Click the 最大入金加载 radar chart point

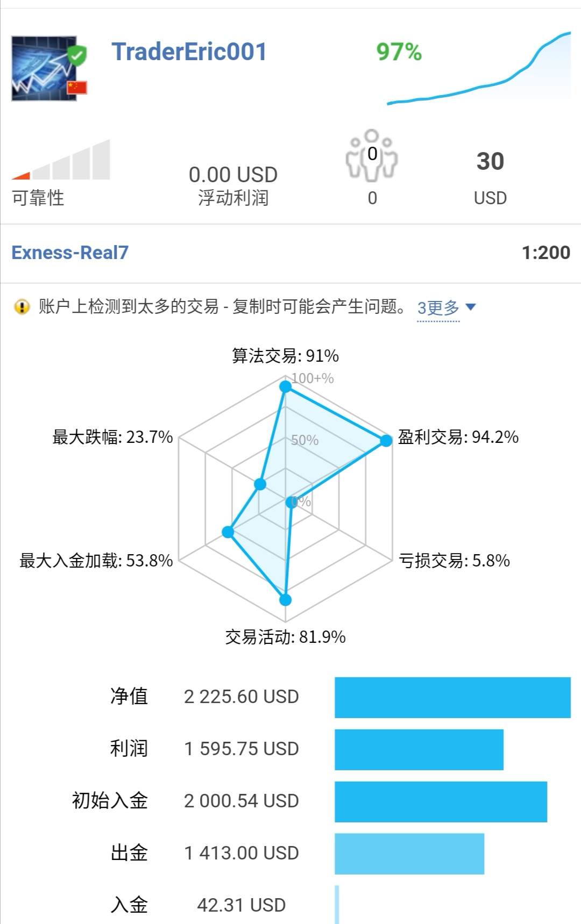228,532
